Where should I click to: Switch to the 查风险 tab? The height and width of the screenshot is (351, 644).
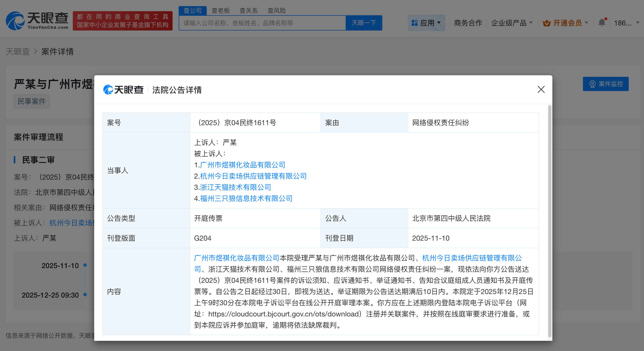276,10
